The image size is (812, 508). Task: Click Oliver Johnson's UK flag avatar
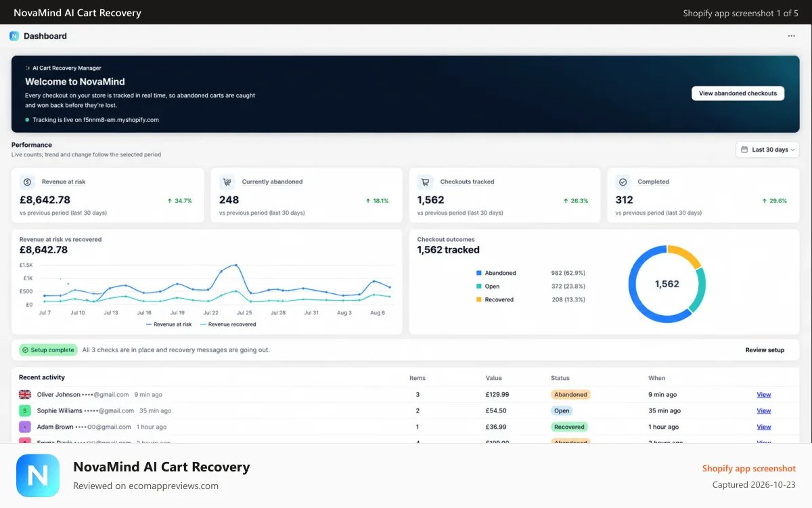tap(25, 394)
